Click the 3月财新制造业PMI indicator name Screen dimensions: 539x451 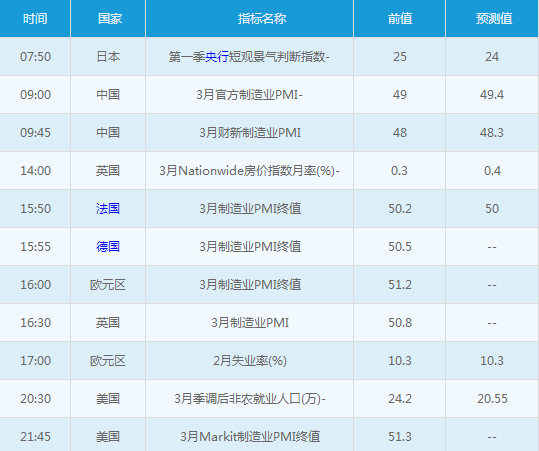pos(250,133)
